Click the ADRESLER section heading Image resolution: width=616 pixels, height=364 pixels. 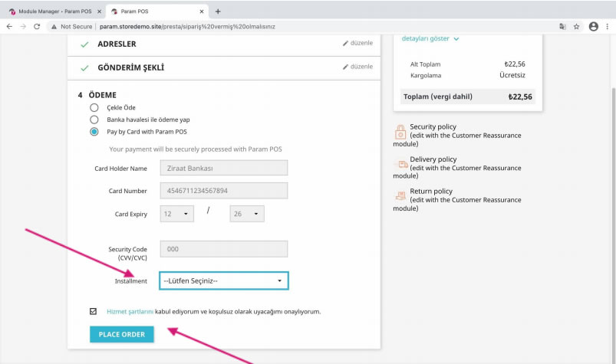point(117,44)
